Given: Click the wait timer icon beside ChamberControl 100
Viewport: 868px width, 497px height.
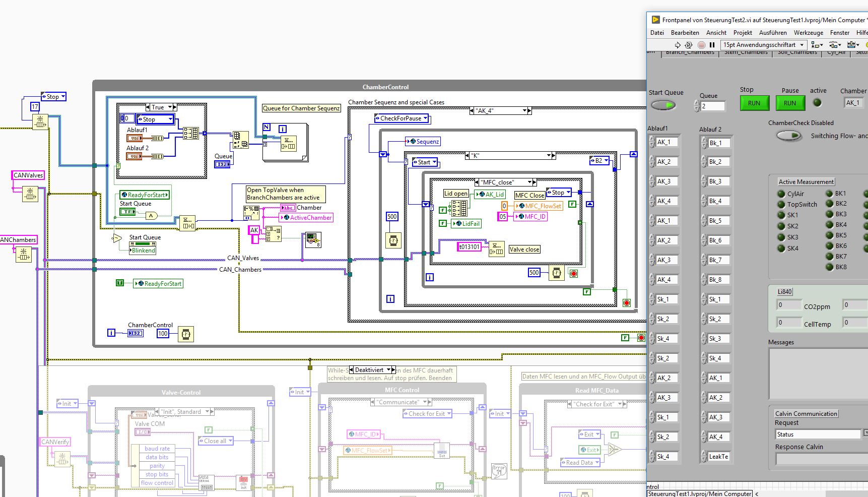Looking at the screenshot, I should 185,334.
